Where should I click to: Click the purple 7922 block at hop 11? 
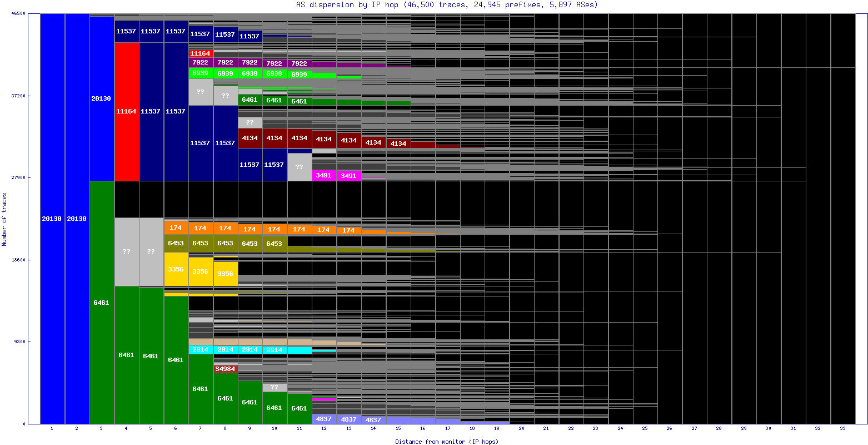299,63
